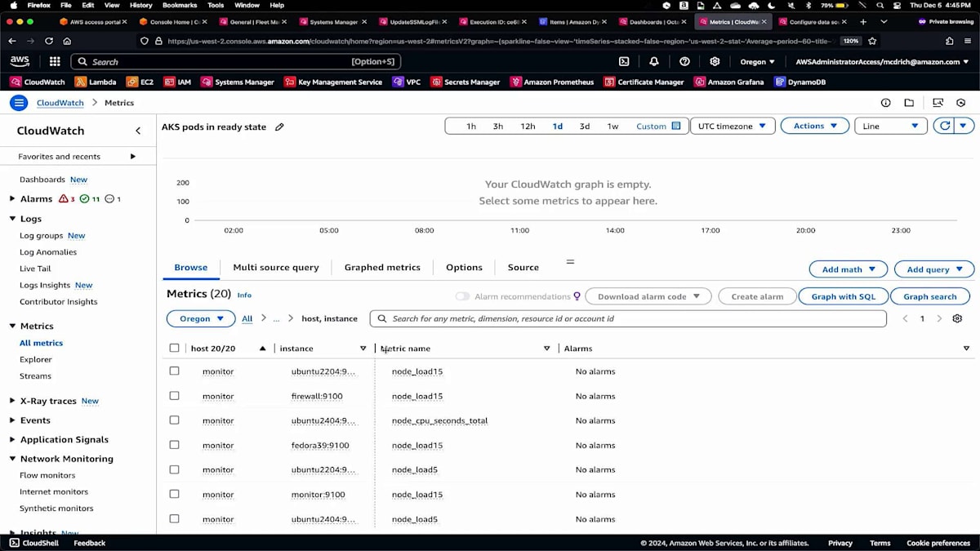Screen dimensions: 980x551
Task: Open the Add math dropdown
Action: [849, 269]
